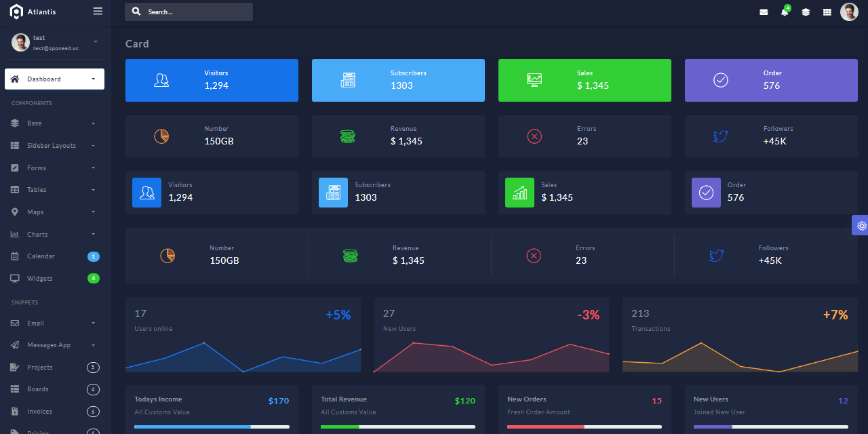Click the Widgets green badge showing 4

coord(93,278)
